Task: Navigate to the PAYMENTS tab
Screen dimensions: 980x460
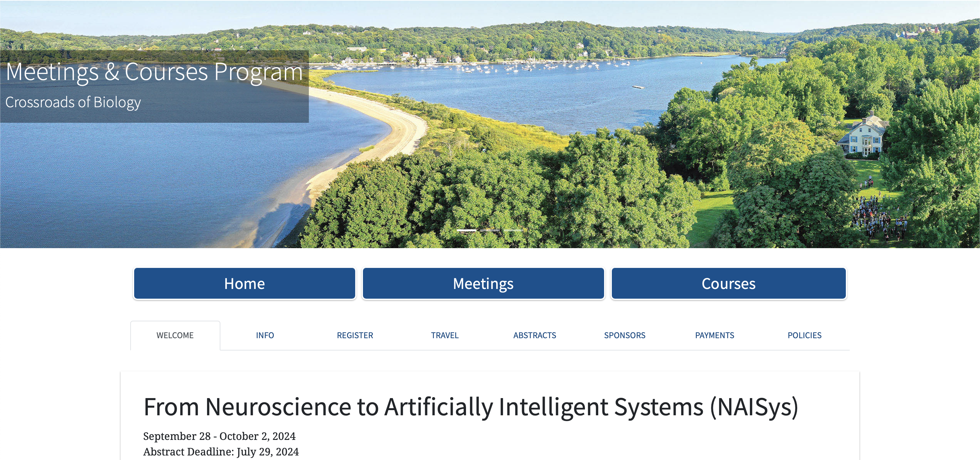Action: [714, 335]
